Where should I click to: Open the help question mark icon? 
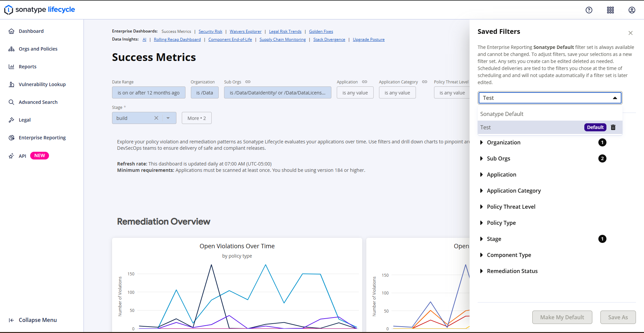coord(589,10)
